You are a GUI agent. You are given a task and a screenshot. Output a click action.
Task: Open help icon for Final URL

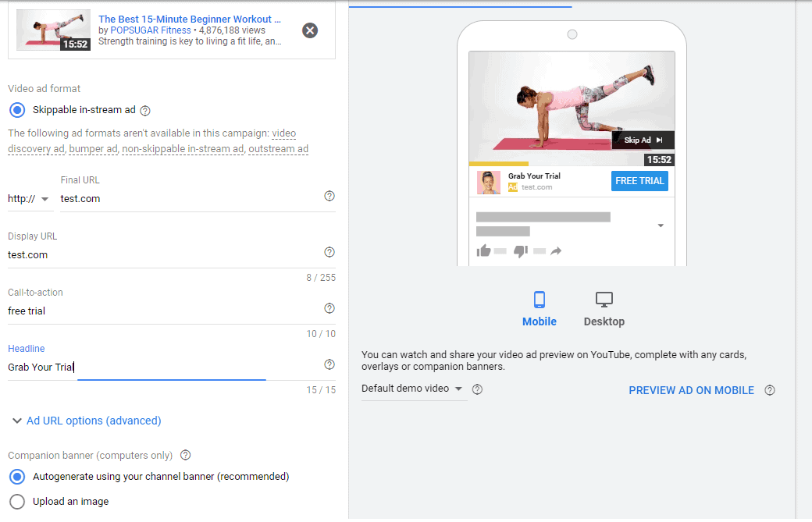point(329,196)
